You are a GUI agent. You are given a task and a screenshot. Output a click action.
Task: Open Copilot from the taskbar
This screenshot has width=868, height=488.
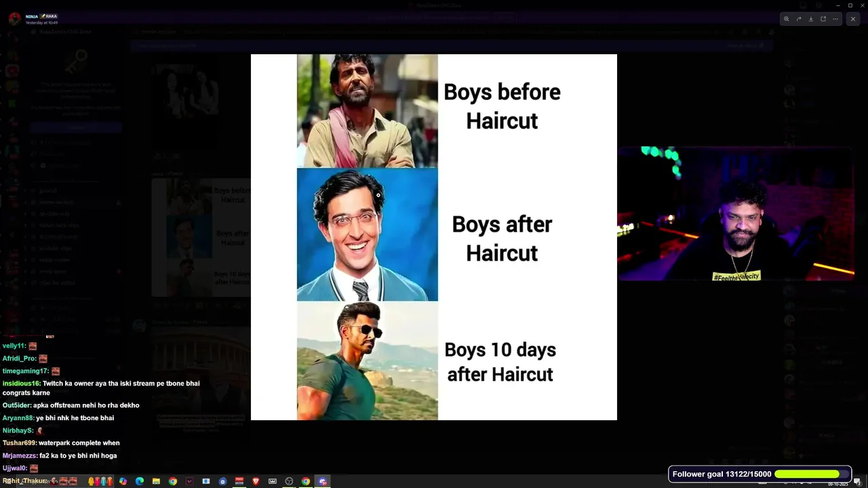[x=123, y=481]
